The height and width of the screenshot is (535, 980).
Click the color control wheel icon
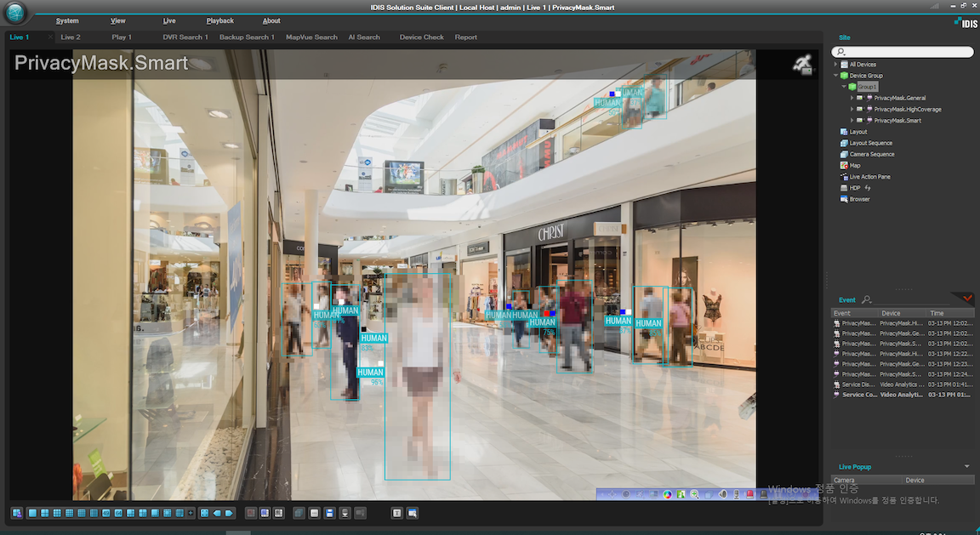pyautogui.click(x=668, y=494)
